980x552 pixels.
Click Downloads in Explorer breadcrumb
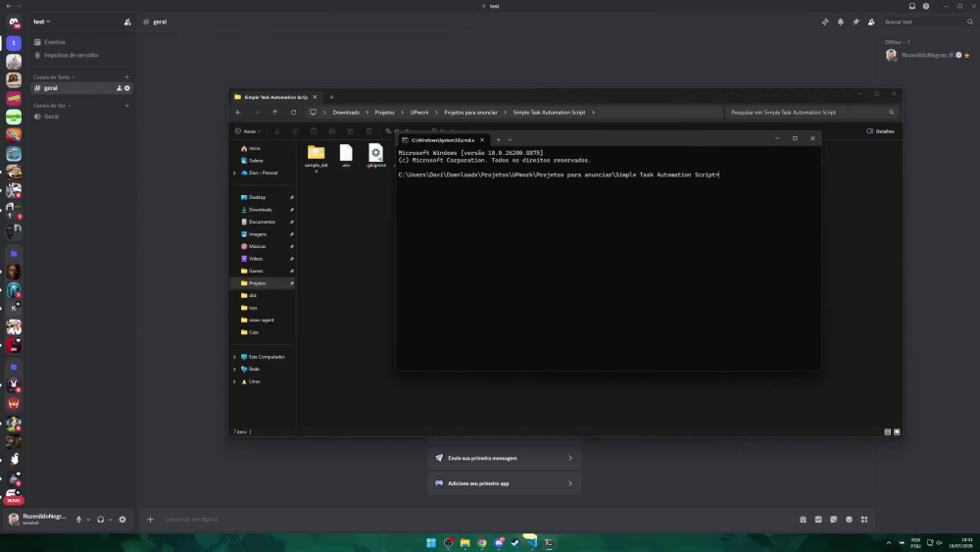(346, 113)
